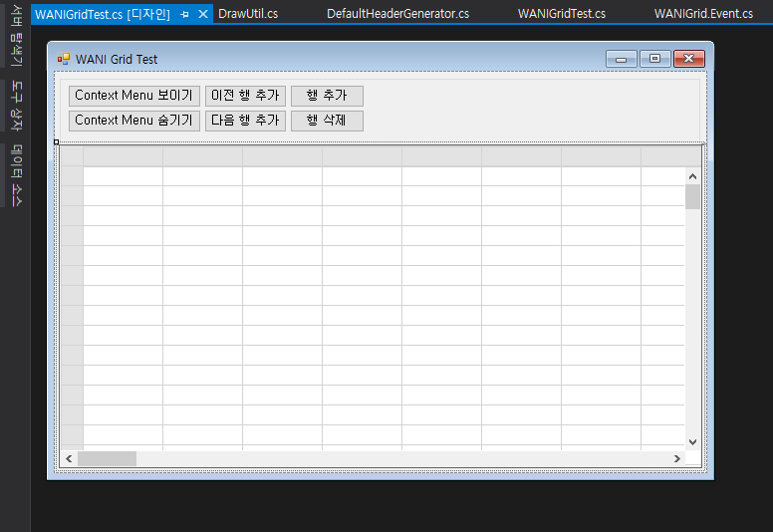Click the grid's vertical scroll up arrow
The width and height of the screenshot is (773, 532).
pyautogui.click(x=692, y=176)
